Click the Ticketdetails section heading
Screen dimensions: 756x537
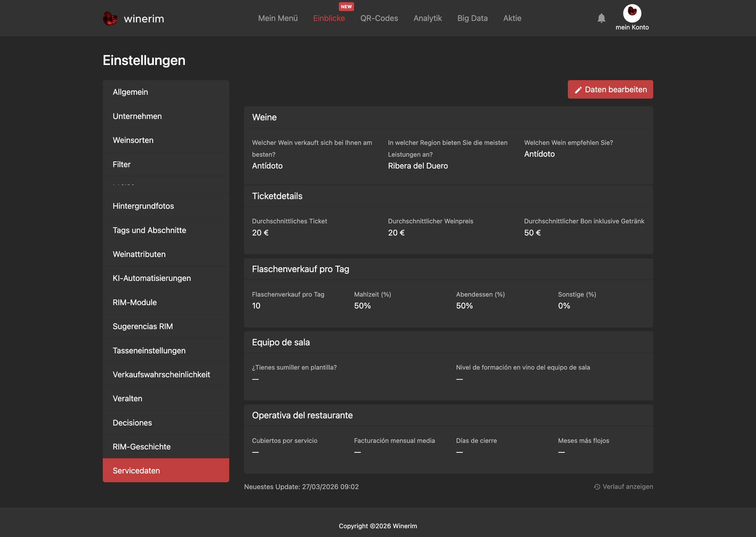pos(277,196)
